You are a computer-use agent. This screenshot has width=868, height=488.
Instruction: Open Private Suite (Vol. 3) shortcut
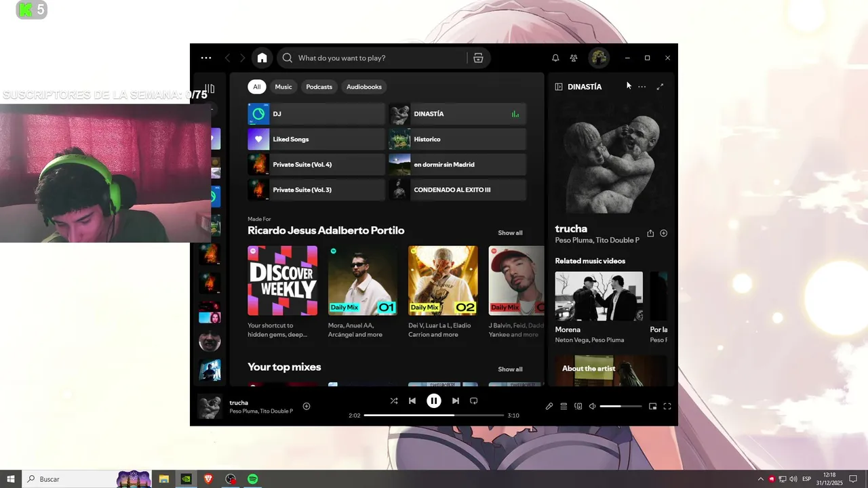tap(316, 190)
